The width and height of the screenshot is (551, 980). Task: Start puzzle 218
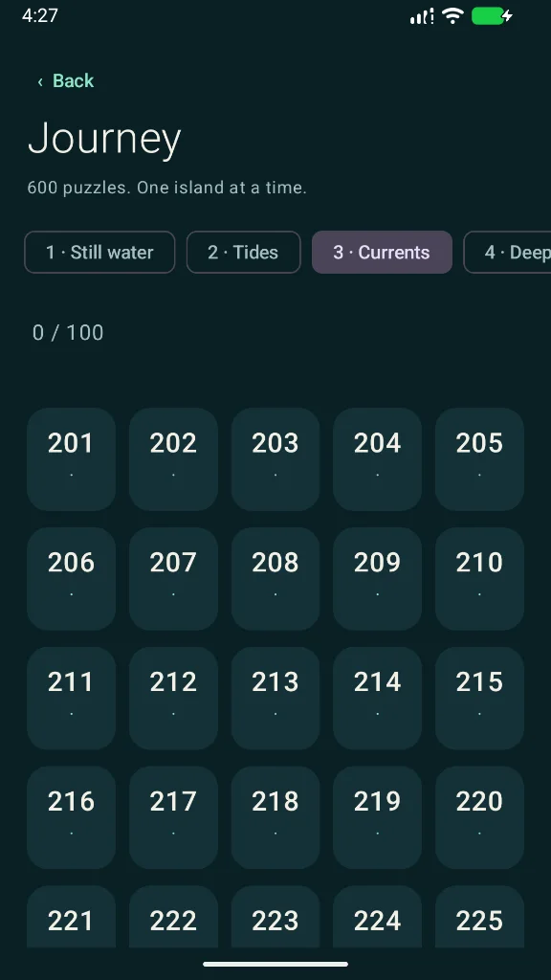(x=275, y=817)
